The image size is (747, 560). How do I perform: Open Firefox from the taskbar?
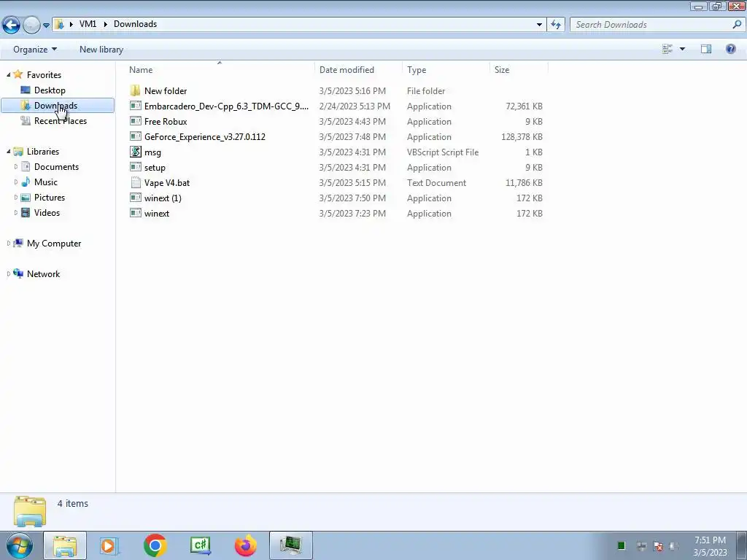tap(246, 545)
